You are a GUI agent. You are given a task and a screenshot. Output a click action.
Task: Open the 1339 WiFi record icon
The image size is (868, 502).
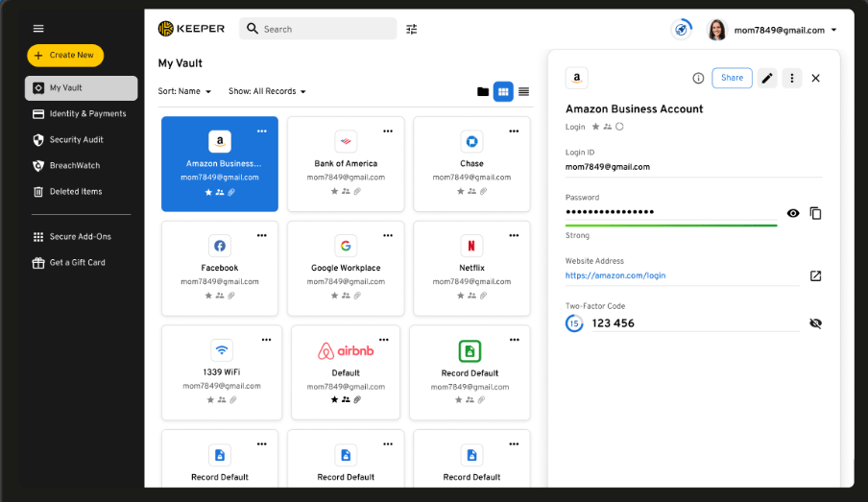tap(222, 349)
